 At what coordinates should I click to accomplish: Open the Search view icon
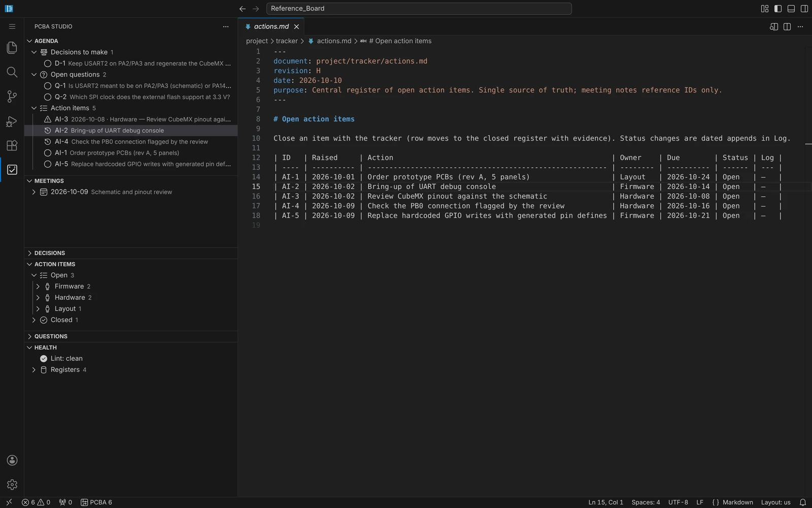pos(12,72)
